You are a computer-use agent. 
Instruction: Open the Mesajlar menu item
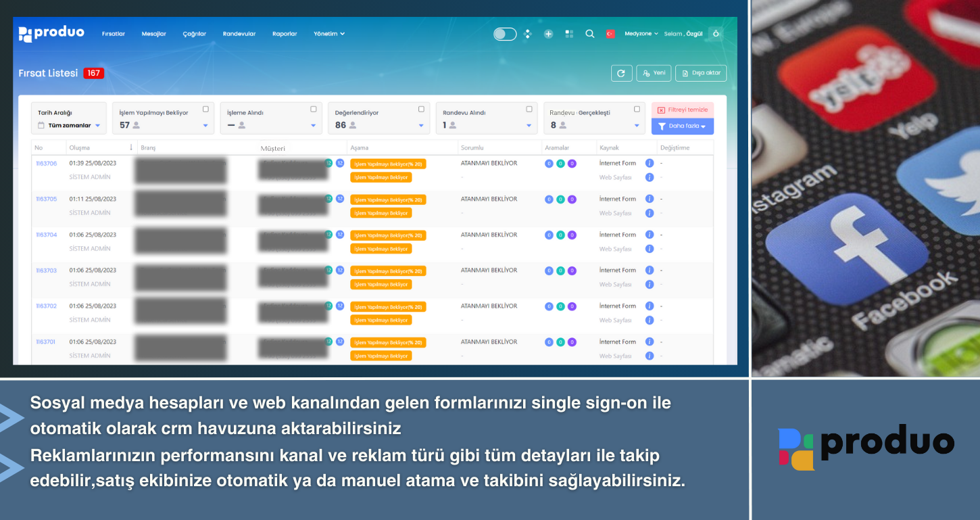pyautogui.click(x=154, y=34)
